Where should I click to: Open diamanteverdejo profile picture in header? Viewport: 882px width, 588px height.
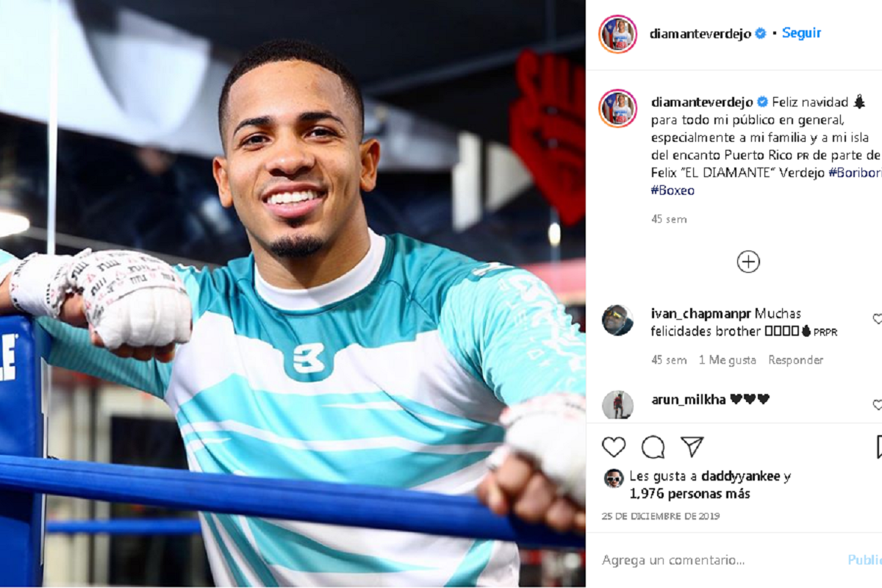[617, 34]
